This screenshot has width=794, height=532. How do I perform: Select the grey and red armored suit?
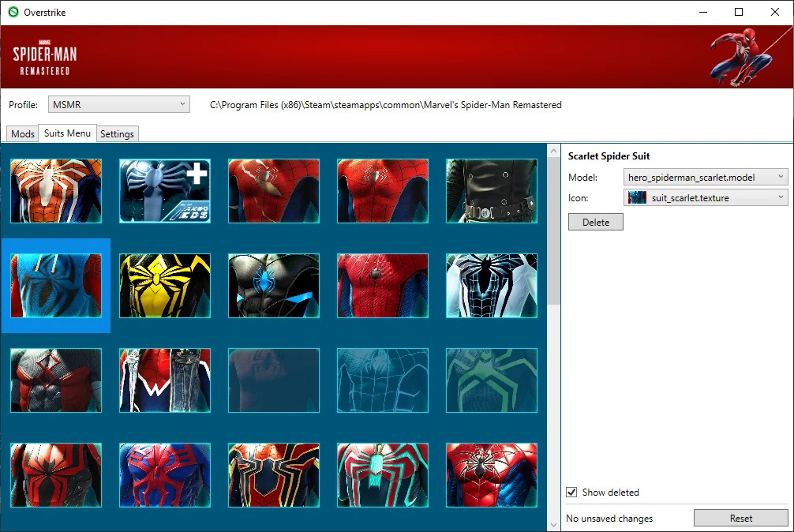point(56,380)
